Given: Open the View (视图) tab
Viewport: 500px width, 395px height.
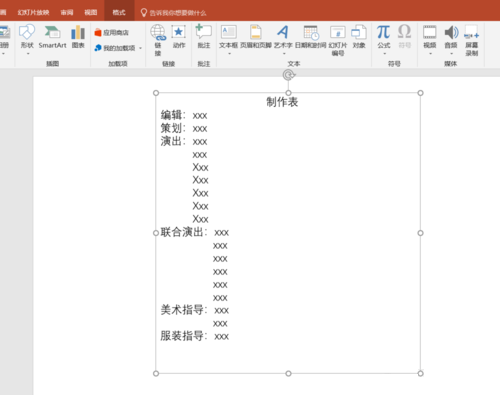Looking at the screenshot, I should 91,12.
